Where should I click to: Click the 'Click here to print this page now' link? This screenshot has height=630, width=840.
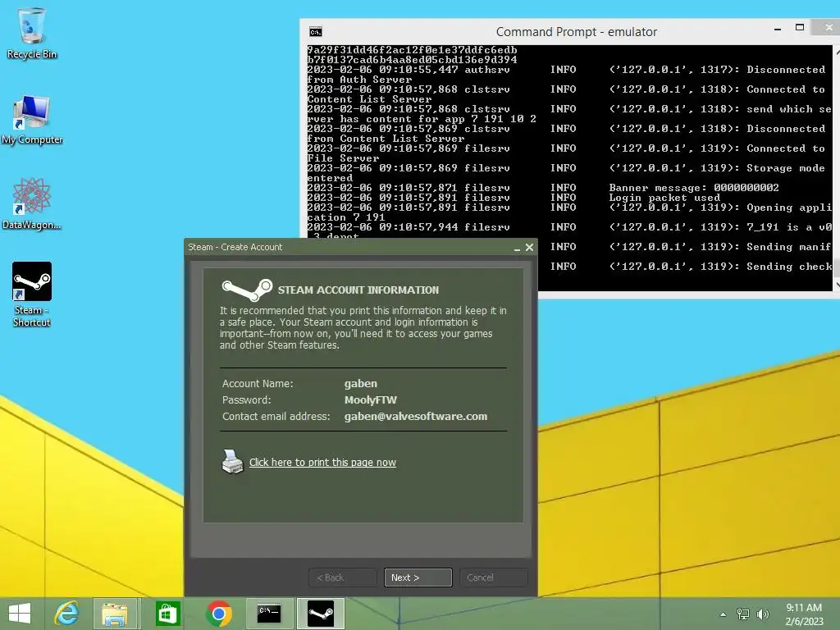click(322, 463)
